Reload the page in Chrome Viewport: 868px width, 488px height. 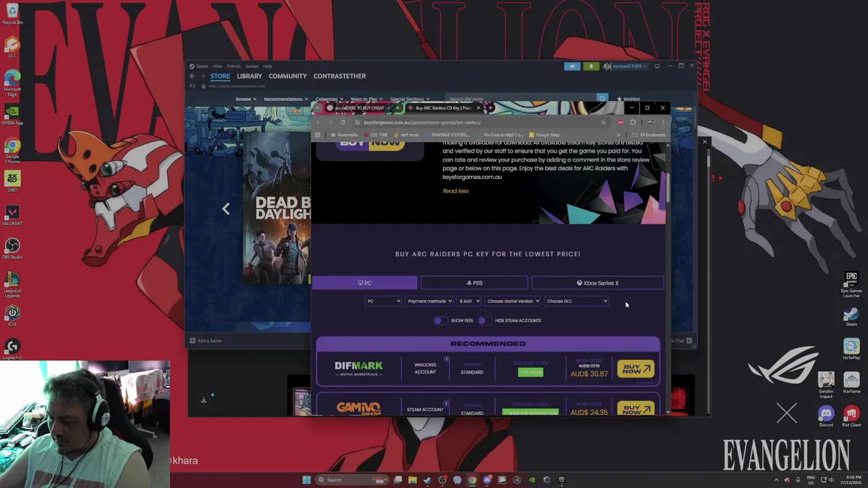coord(342,122)
